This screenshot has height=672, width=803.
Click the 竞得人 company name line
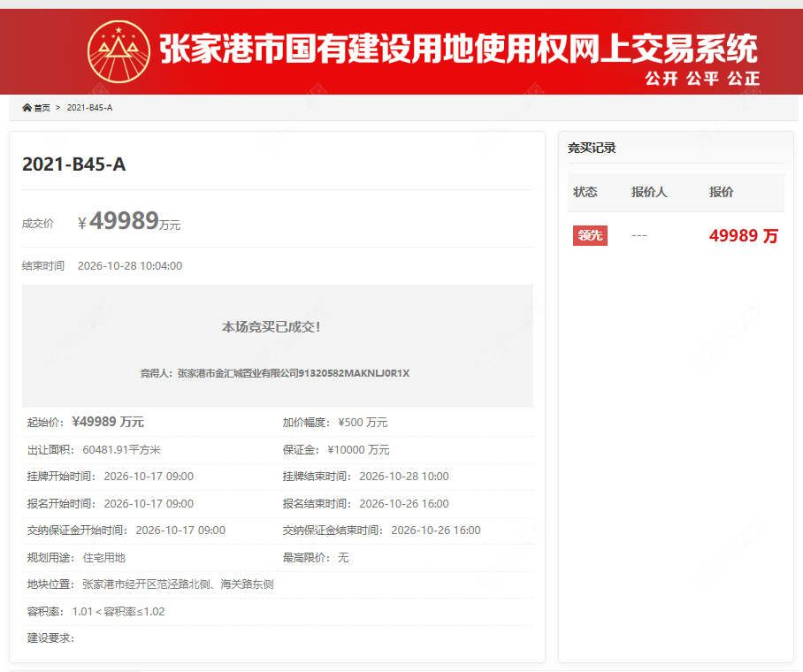point(275,373)
